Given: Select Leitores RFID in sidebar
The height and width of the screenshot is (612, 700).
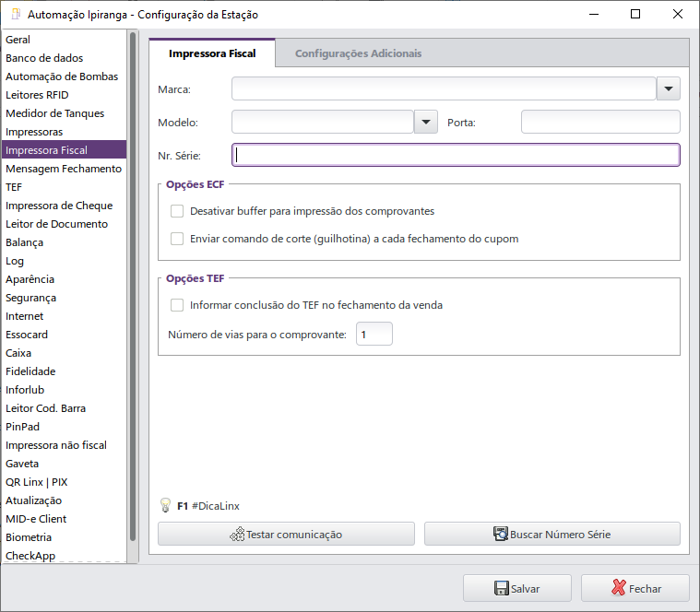Looking at the screenshot, I should (x=64, y=95).
